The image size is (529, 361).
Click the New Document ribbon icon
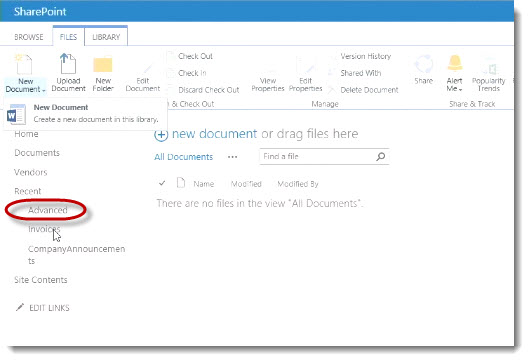[24, 64]
